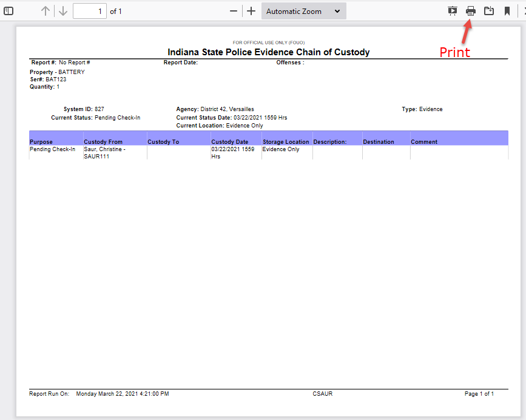Screen dimensions: 526x420
Task: Zoom out with the minus button
Action: [234, 11]
